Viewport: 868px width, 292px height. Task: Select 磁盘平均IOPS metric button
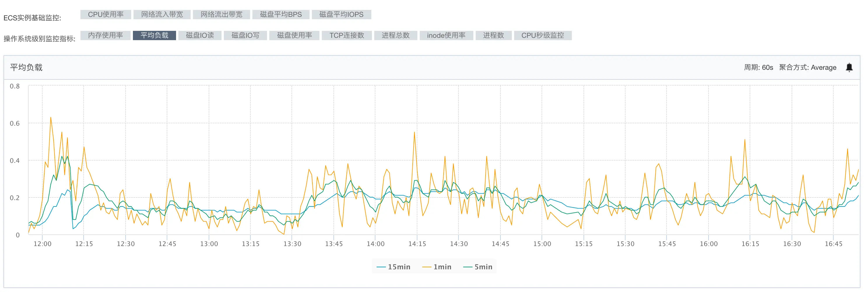click(341, 15)
